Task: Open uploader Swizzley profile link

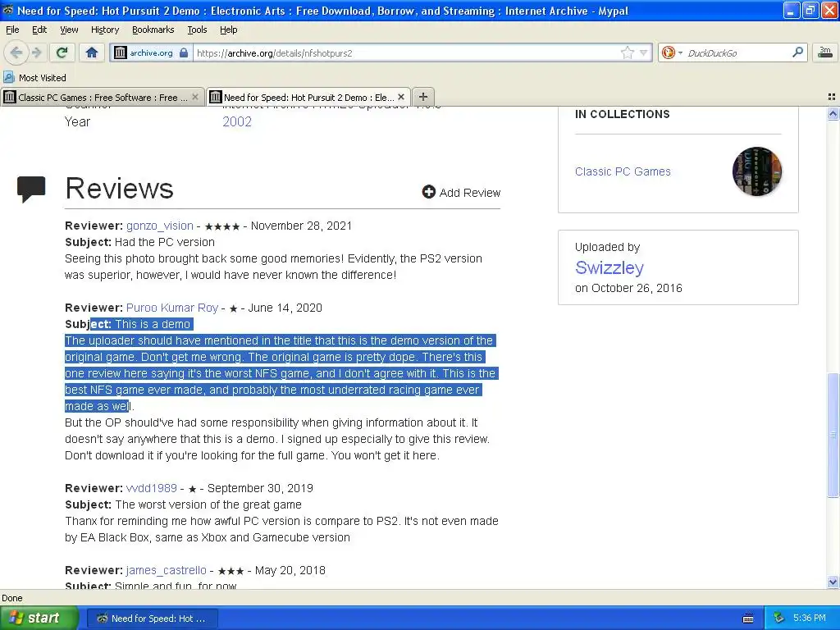Action: click(x=609, y=267)
